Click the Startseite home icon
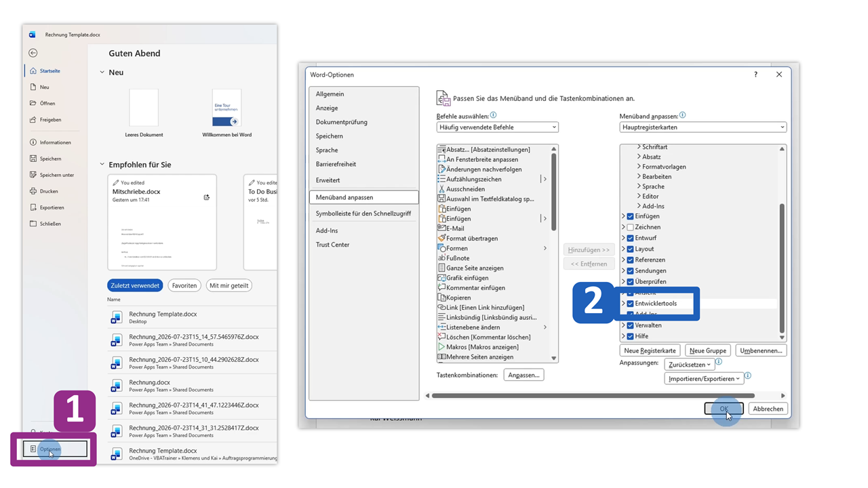Image resolution: width=868 pixels, height=488 pixels. [33, 70]
